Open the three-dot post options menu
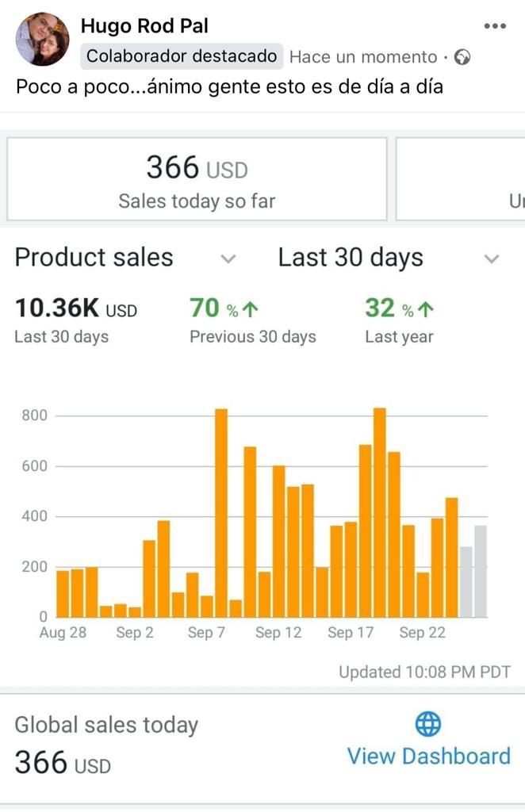525x812 pixels. click(x=494, y=26)
